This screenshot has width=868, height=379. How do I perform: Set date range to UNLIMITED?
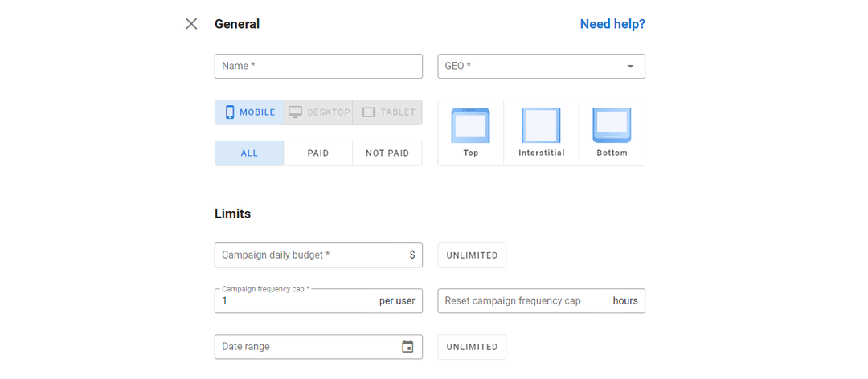pos(472,347)
